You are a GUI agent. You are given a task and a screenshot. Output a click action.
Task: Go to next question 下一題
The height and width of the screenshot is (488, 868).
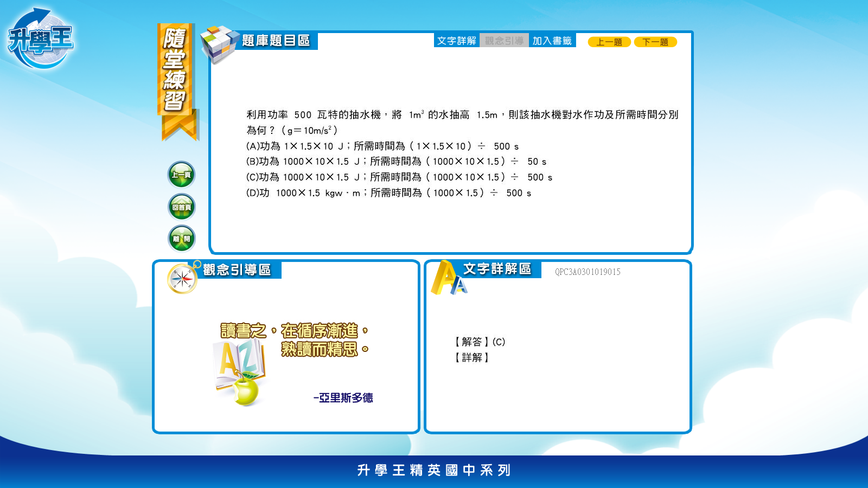655,42
